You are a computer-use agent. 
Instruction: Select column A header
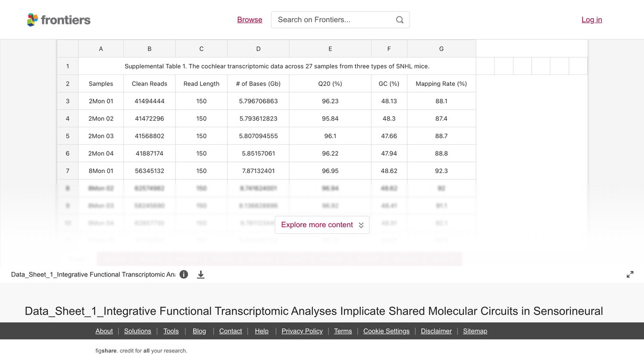click(x=101, y=49)
